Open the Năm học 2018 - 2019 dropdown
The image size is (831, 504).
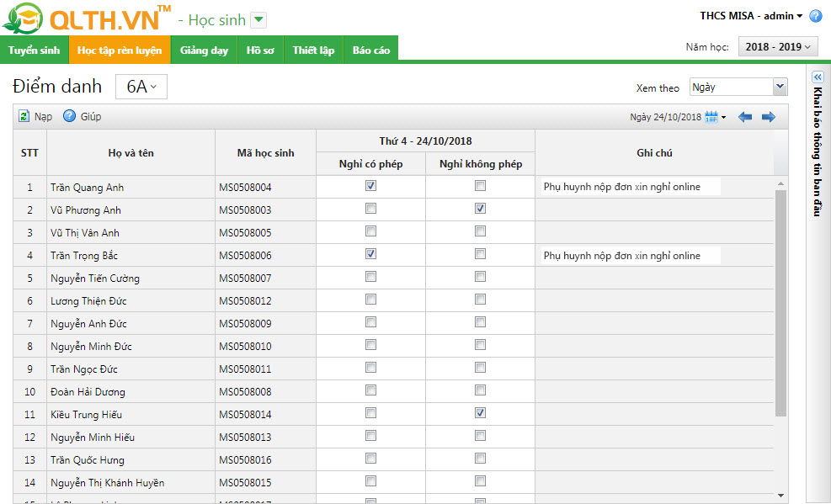pyautogui.click(x=777, y=47)
